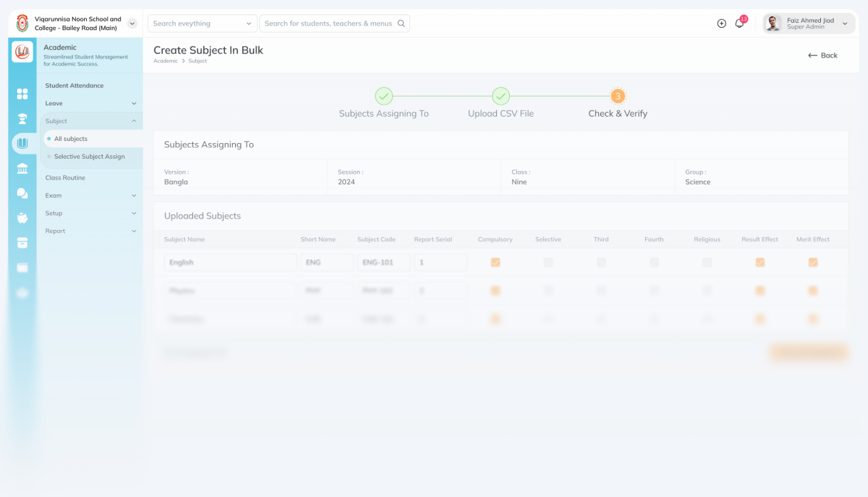This screenshot has width=868, height=497.
Task: Expand the Exam menu section
Action: tap(90, 196)
